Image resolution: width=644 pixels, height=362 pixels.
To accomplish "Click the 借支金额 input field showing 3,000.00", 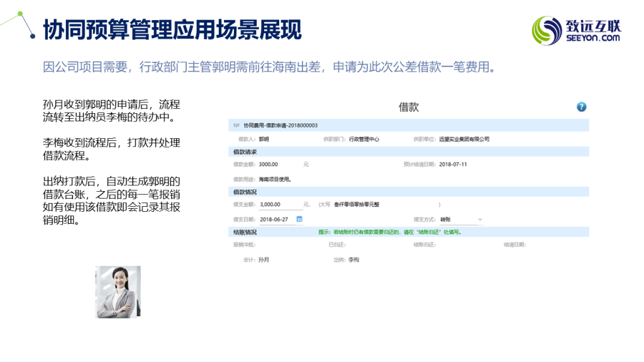I will click(280, 204).
